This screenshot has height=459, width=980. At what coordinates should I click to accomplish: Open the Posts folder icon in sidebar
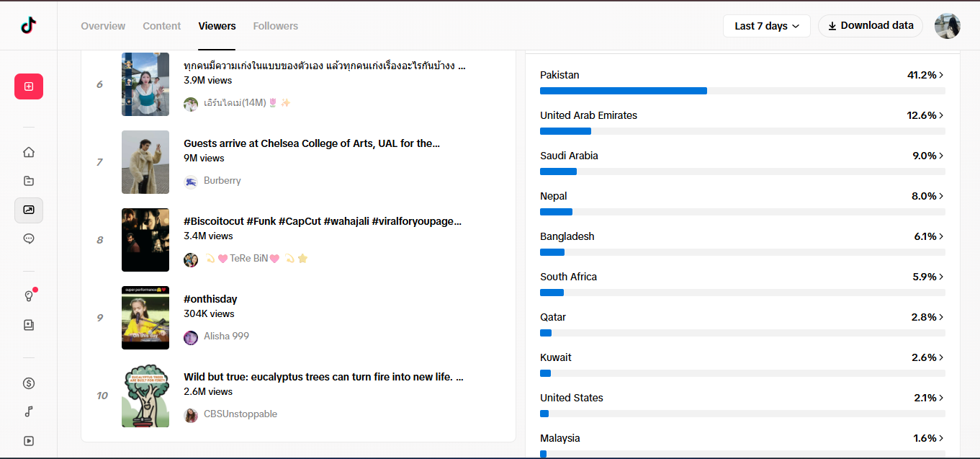coord(29,181)
